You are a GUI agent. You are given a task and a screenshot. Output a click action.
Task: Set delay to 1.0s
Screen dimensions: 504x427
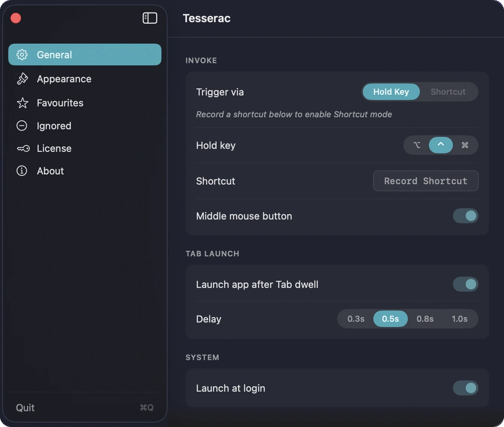point(460,319)
